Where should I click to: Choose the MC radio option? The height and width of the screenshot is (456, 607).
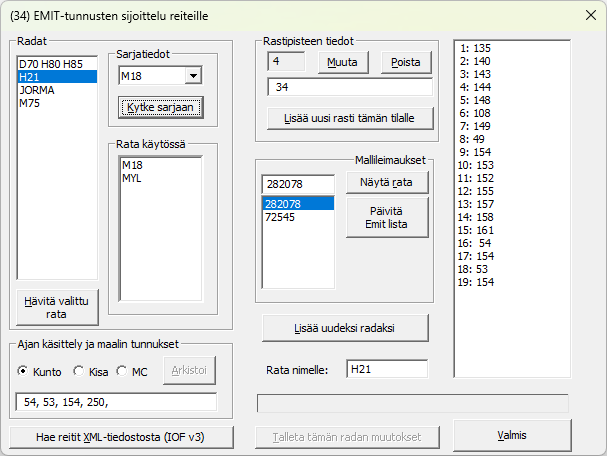pyautogui.click(x=123, y=372)
